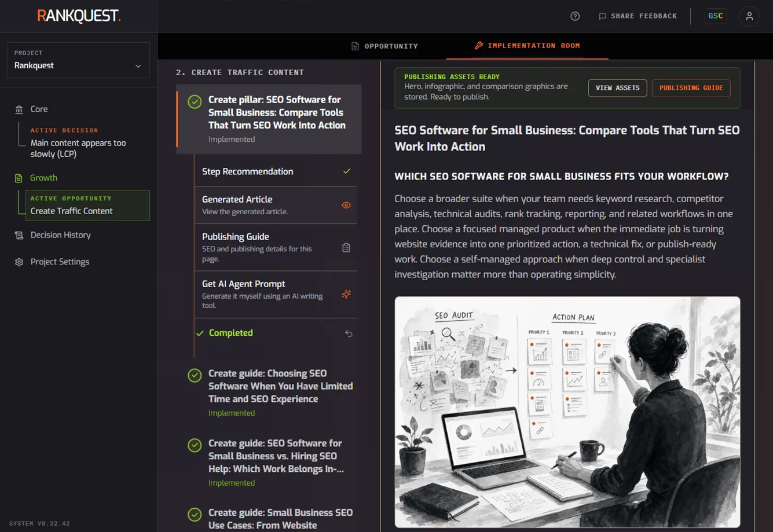Click the undo arrow beside Completed

pyautogui.click(x=349, y=333)
